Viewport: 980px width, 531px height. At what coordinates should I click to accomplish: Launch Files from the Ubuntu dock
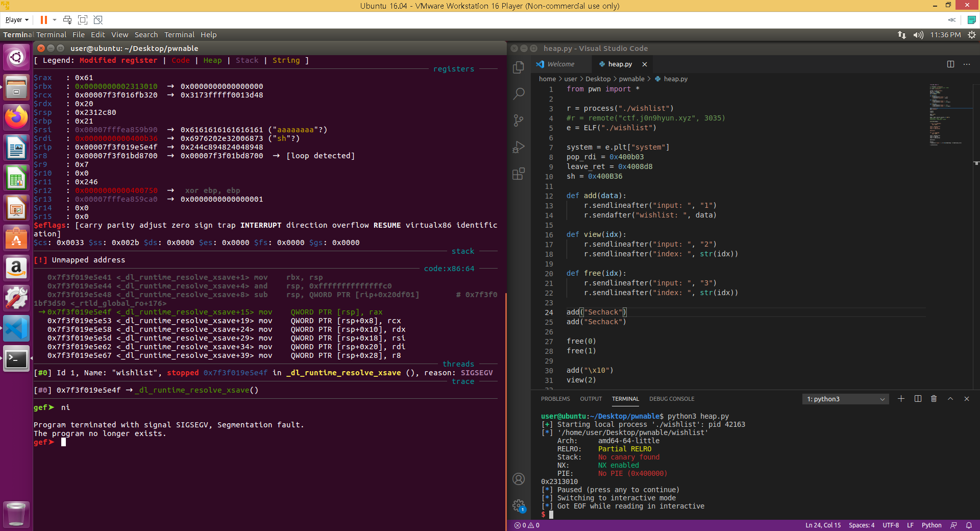click(x=16, y=87)
